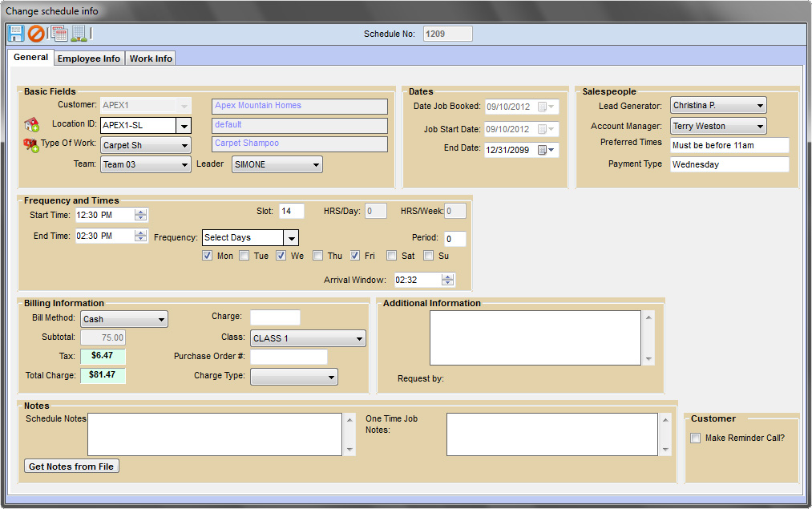
Task: Open the Employee Info tab
Action: (88, 59)
